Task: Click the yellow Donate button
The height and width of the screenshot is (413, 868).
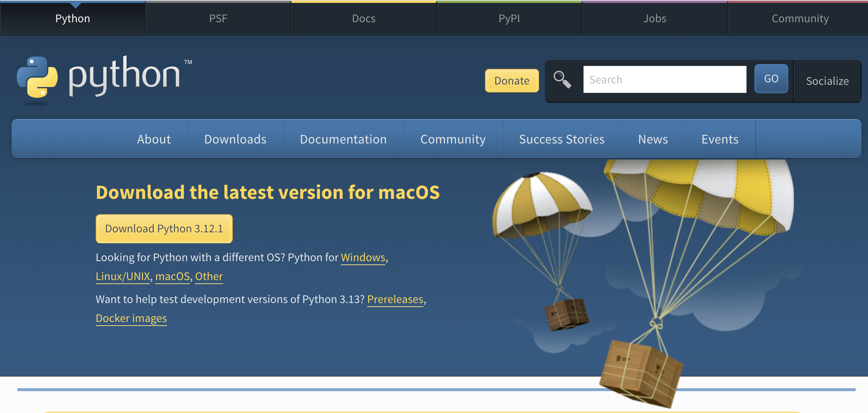Action: (x=511, y=80)
